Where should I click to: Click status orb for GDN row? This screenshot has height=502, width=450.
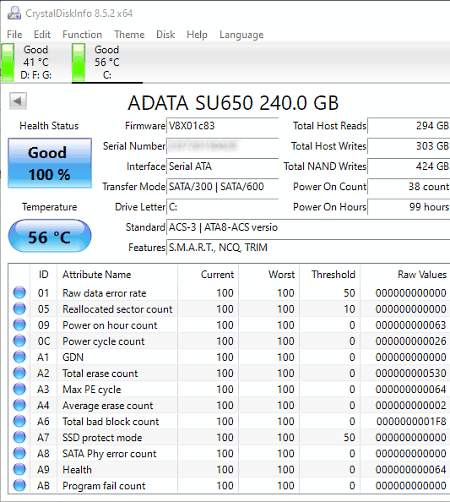tap(19, 357)
